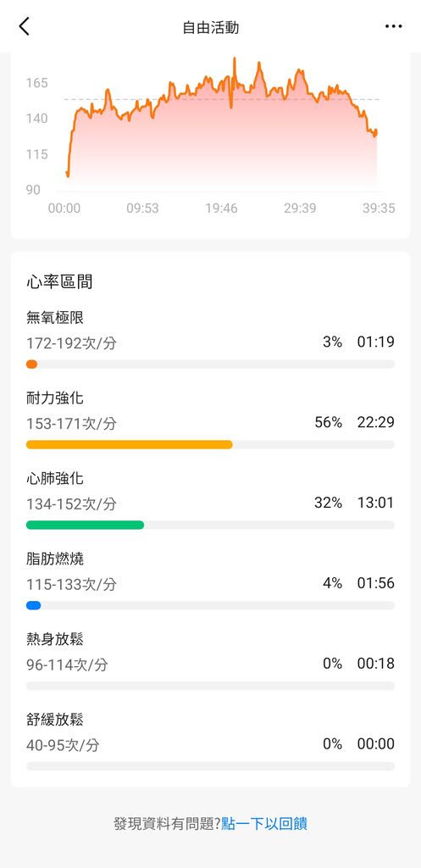This screenshot has height=868, width=421.
Task: Tap the 165 heart rate axis label
Action: pyautogui.click(x=37, y=83)
